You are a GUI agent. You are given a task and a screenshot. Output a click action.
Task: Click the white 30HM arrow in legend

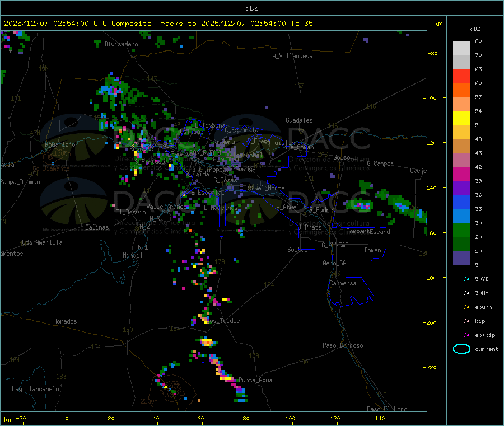(x=461, y=293)
